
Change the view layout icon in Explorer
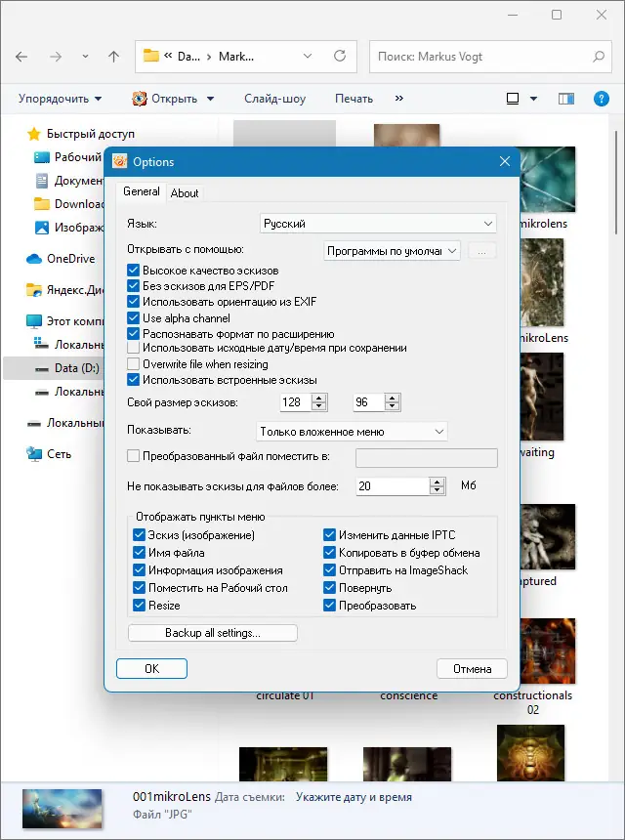click(513, 99)
